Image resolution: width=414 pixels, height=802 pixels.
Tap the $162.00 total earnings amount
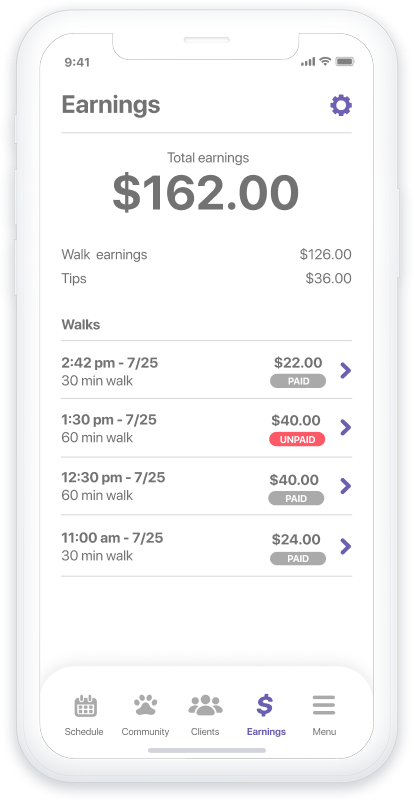pyautogui.click(x=206, y=193)
